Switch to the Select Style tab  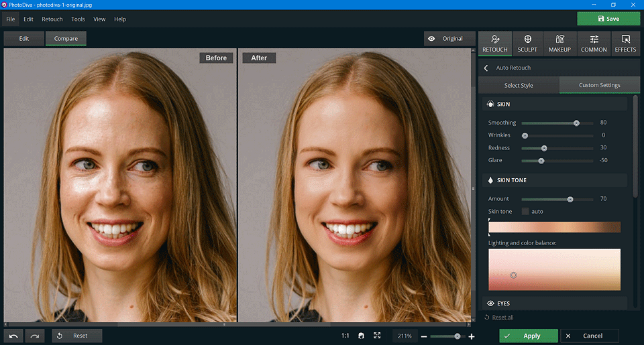click(x=519, y=85)
